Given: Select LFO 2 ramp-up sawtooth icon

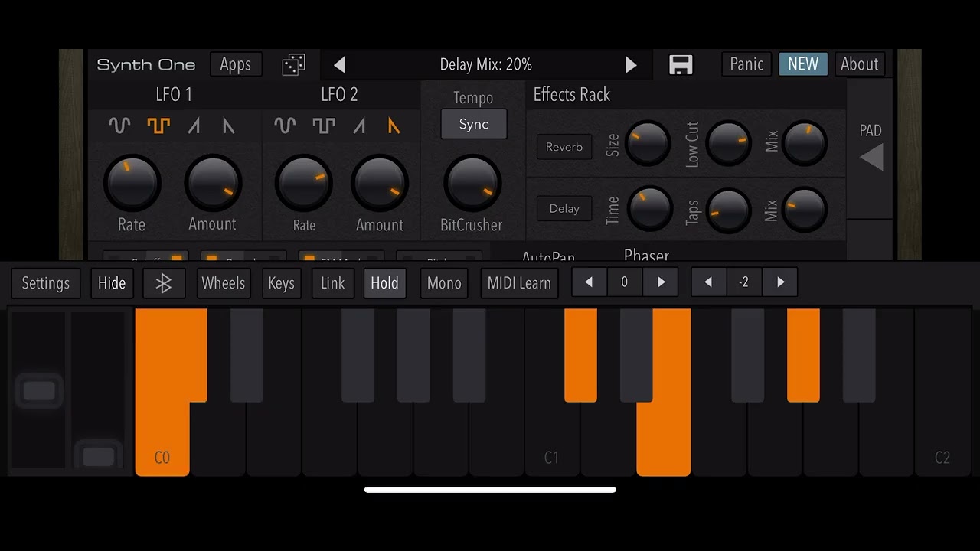Looking at the screenshot, I should coord(359,126).
